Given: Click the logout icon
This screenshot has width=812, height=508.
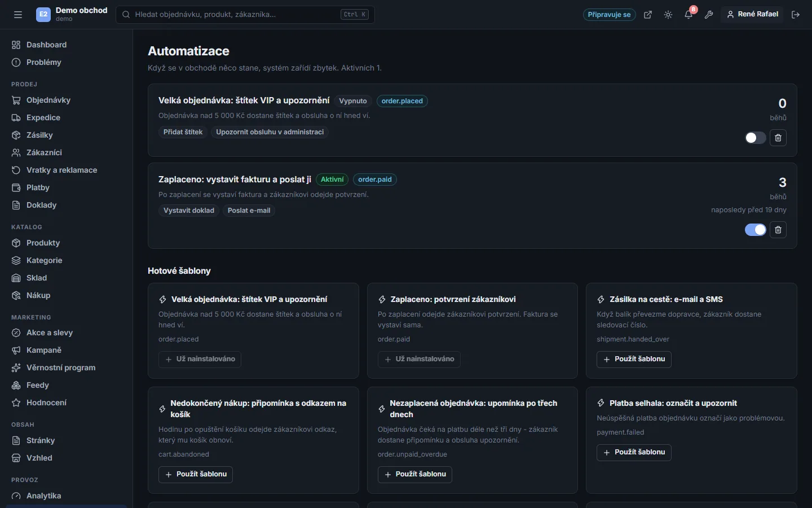Looking at the screenshot, I should (796, 15).
